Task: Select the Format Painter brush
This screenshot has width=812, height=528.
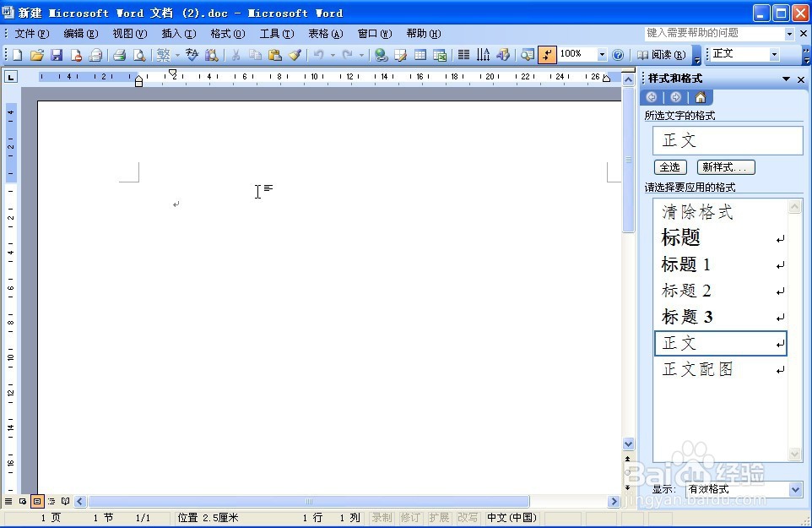Action: pos(295,54)
